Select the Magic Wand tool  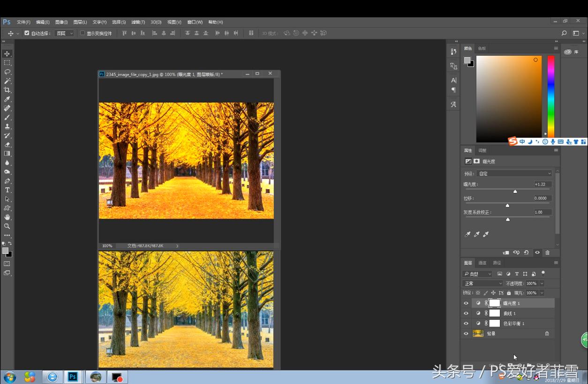tap(7, 81)
